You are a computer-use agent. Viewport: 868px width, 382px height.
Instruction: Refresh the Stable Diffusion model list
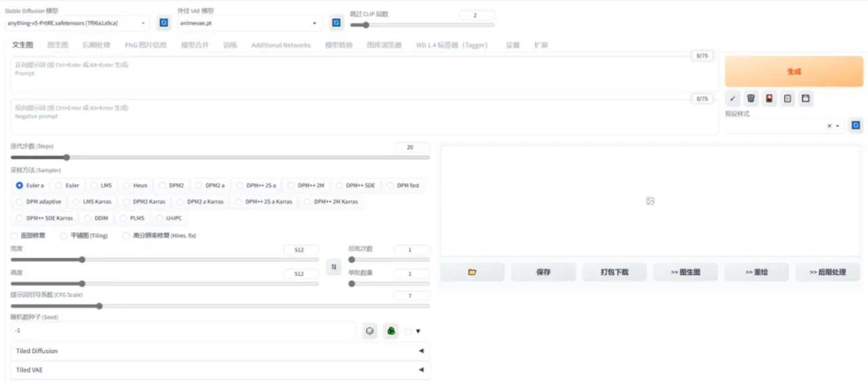163,23
